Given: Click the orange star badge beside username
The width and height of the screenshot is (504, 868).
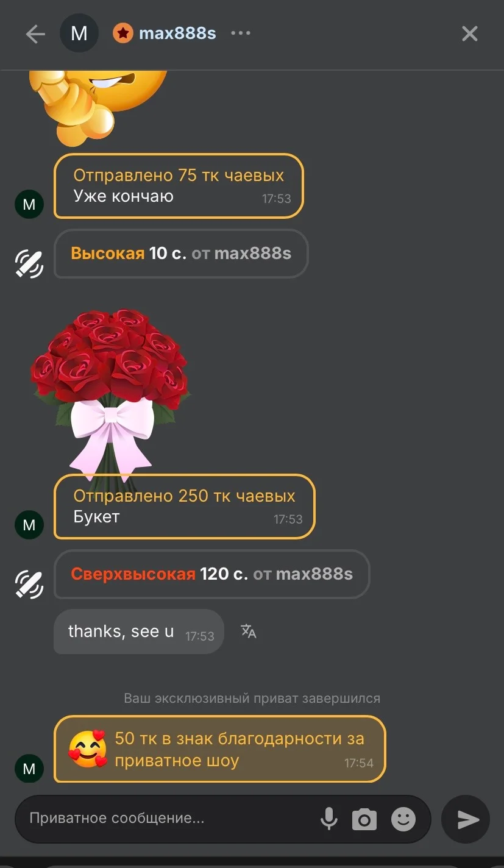Looking at the screenshot, I should click(x=122, y=33).
